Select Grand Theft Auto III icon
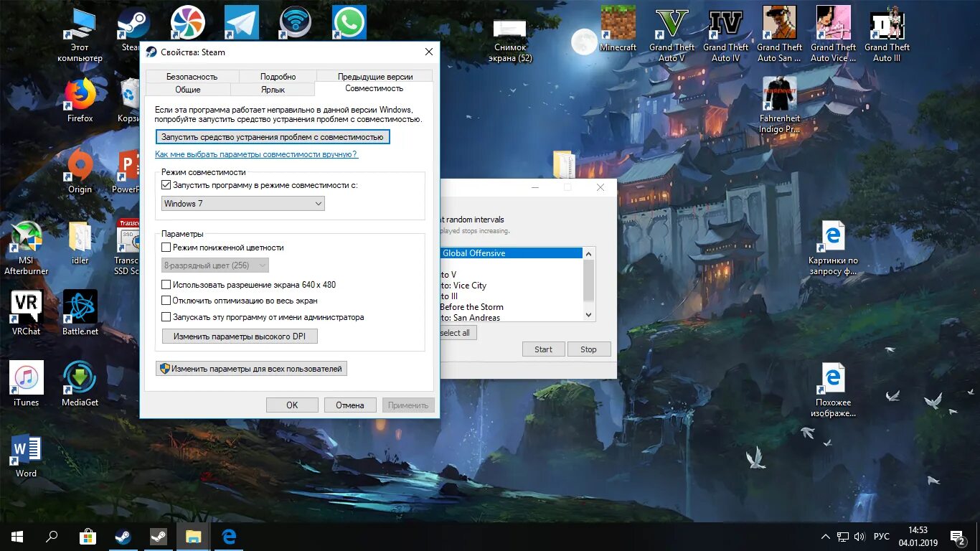Screen dimensions: 980x551 (887, 34)
